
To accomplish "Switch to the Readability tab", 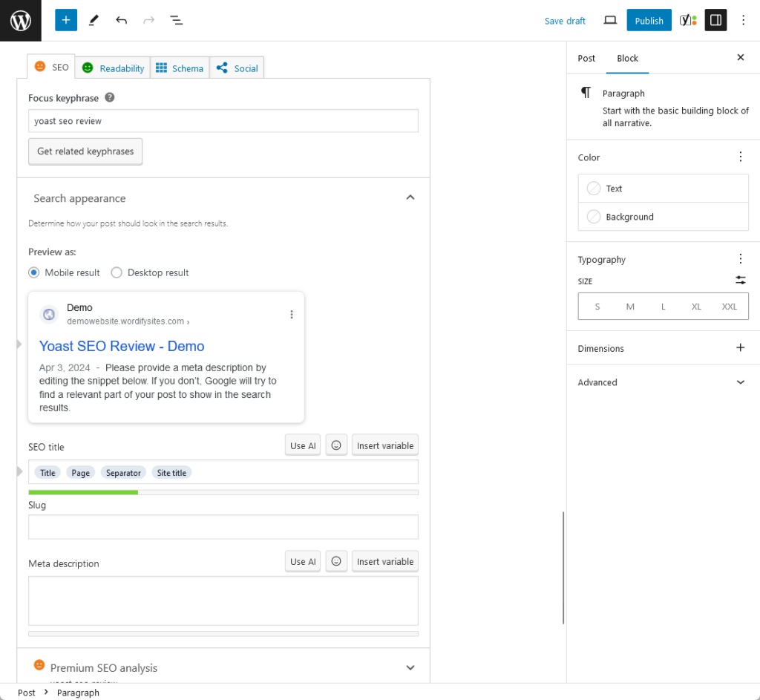I will point(113,68).
